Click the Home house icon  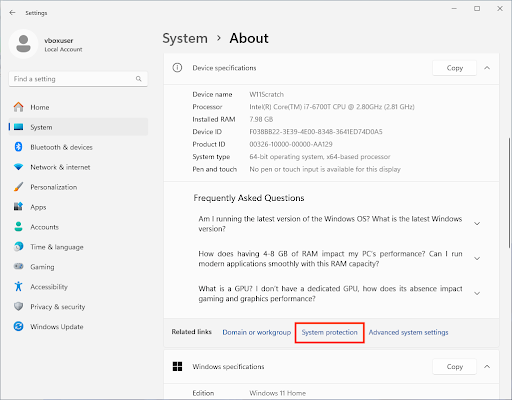(19, 107)
